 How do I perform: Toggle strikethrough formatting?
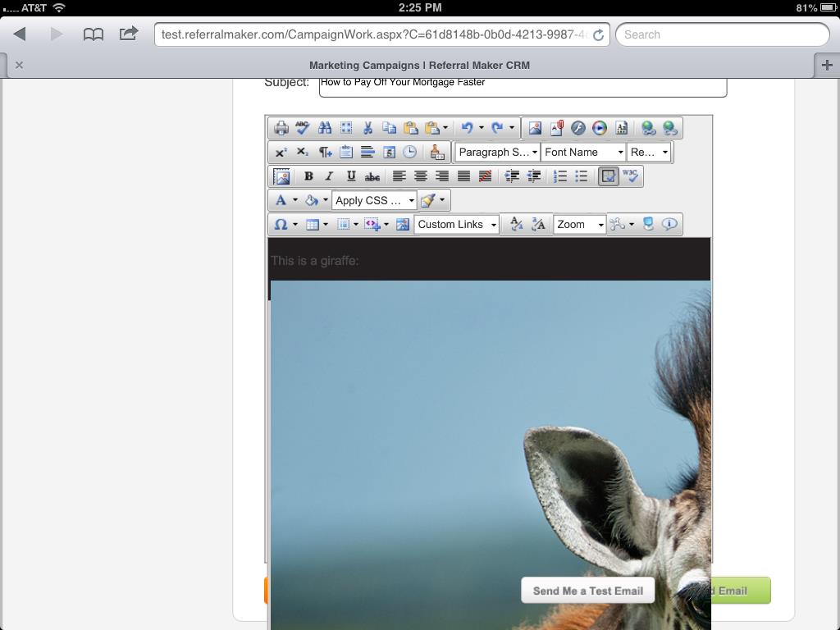coord(372,176)
